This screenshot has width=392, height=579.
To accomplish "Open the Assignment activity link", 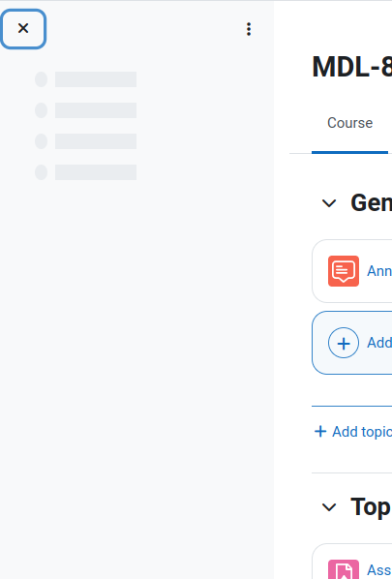I will (x=379, y=570).
